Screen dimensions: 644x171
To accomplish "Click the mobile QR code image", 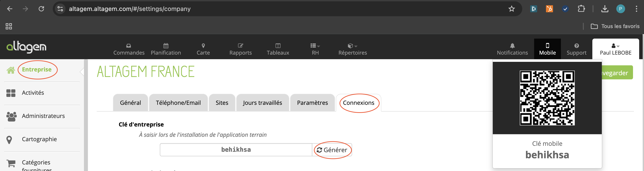I will 547,98.
